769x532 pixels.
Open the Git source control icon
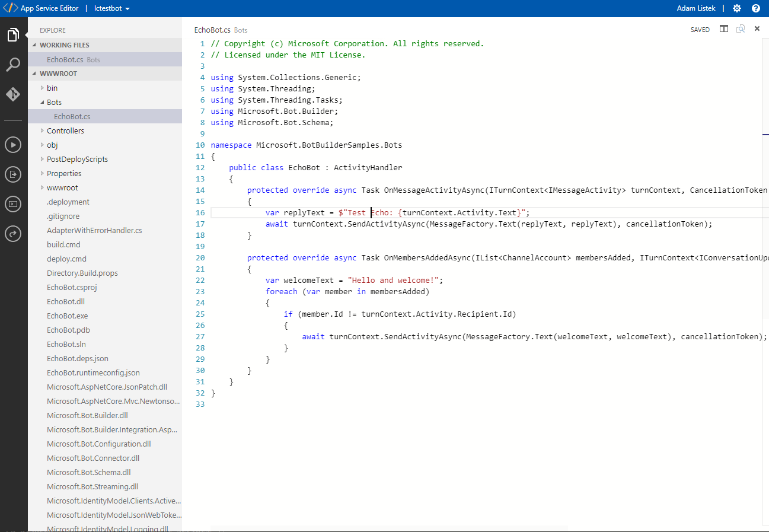(x=13, y=94)
